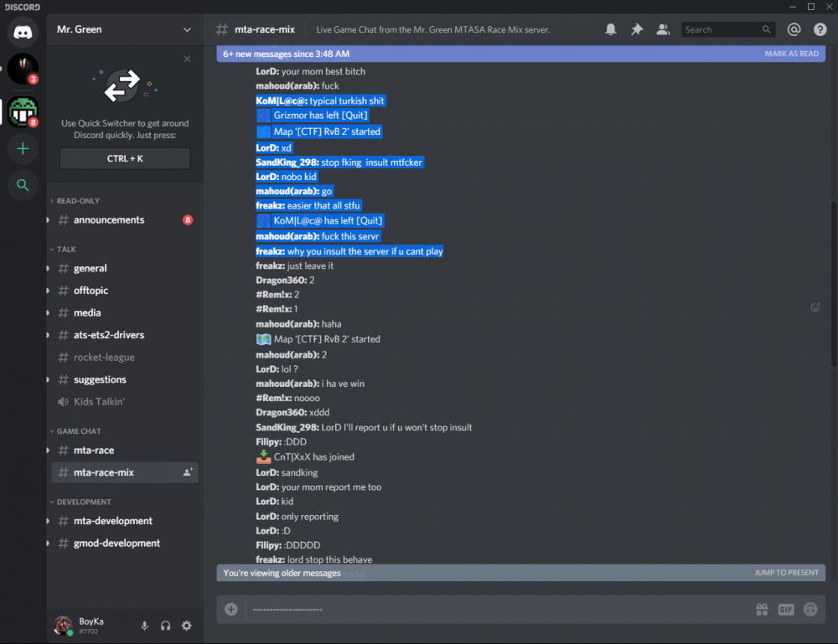Show pinned messages in channel
Image resolution: width=838 pixels, height=644 pixels.
(x=637, y=29)
